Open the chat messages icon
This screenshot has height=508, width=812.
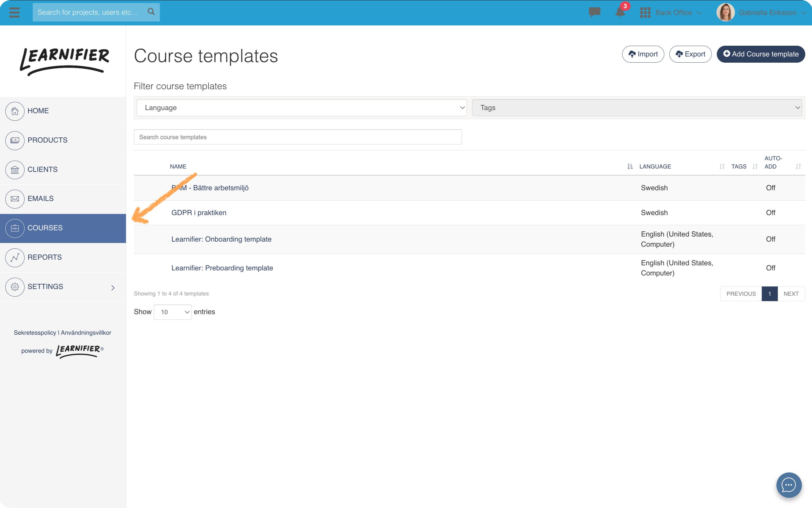pos(594,12)
